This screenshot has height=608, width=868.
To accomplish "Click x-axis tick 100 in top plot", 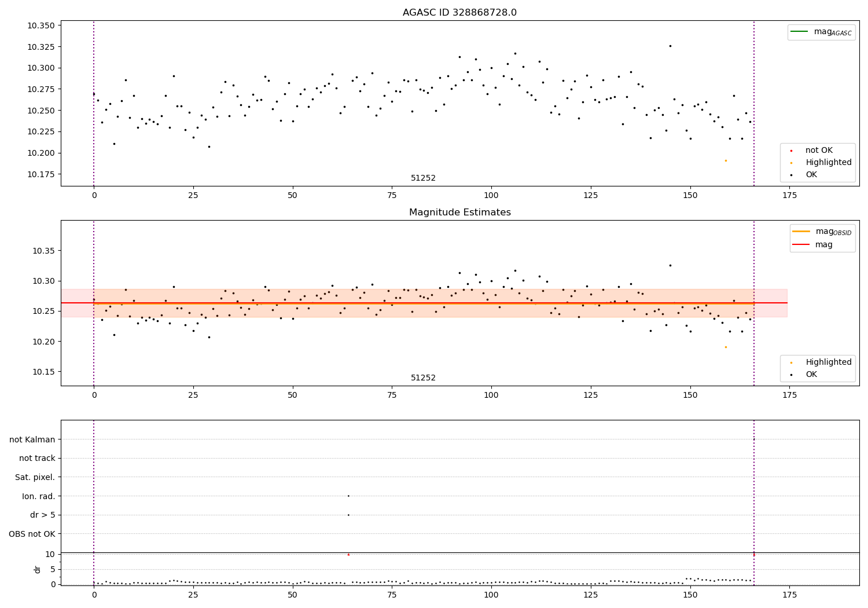I will pyautogui.click(x=491, y=196).
